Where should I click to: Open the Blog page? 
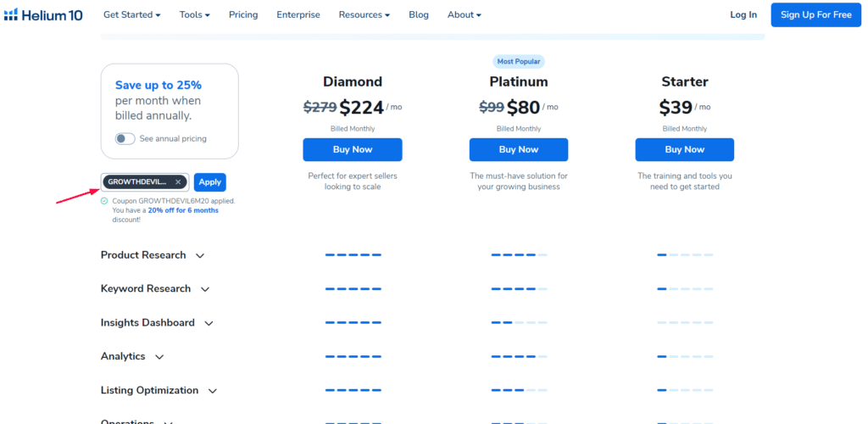(x=419, y=15)
